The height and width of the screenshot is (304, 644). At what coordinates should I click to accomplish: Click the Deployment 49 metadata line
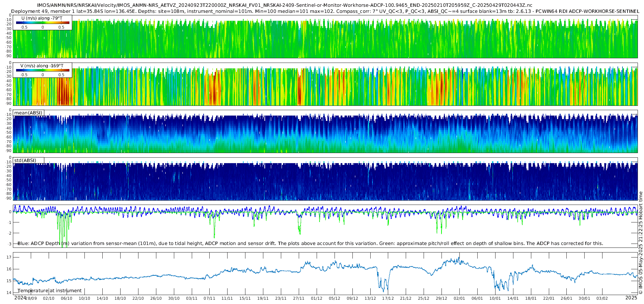point(325,11)
